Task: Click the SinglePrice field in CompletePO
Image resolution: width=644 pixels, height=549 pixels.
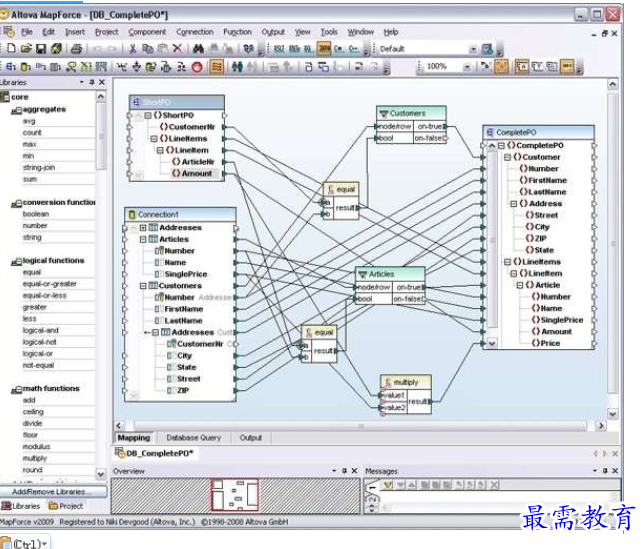Action: (x=561, y=320)
